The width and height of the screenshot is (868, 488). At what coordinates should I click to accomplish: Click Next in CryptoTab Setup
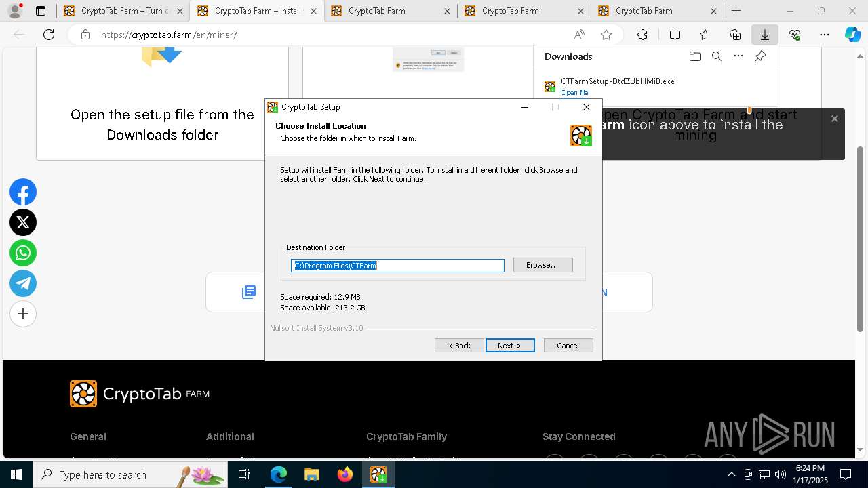[x=510, y=346]
